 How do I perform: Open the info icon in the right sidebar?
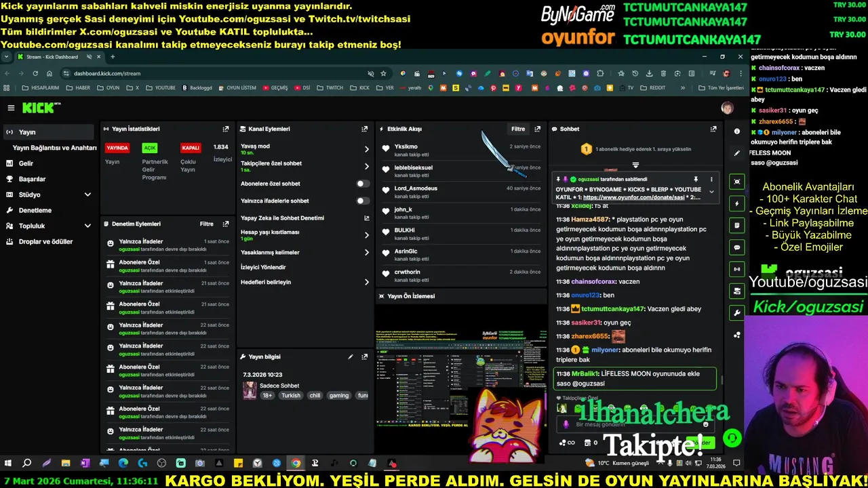pyautogui.click(x=737, y=131)
